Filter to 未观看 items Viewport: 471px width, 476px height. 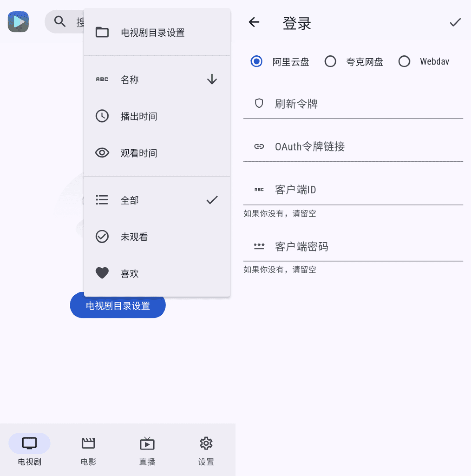(157, 237)
